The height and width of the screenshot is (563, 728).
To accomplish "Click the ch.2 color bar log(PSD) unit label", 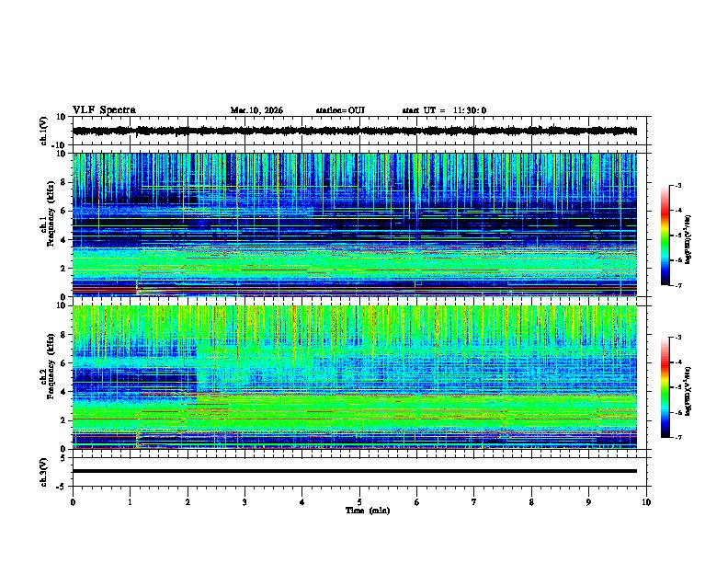I will (688, 391).
